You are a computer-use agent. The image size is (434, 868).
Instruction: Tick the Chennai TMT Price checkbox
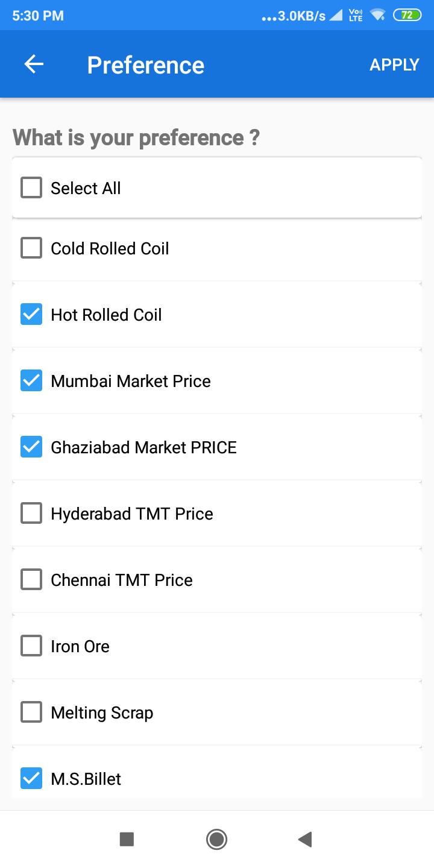(x=31, y=580)
